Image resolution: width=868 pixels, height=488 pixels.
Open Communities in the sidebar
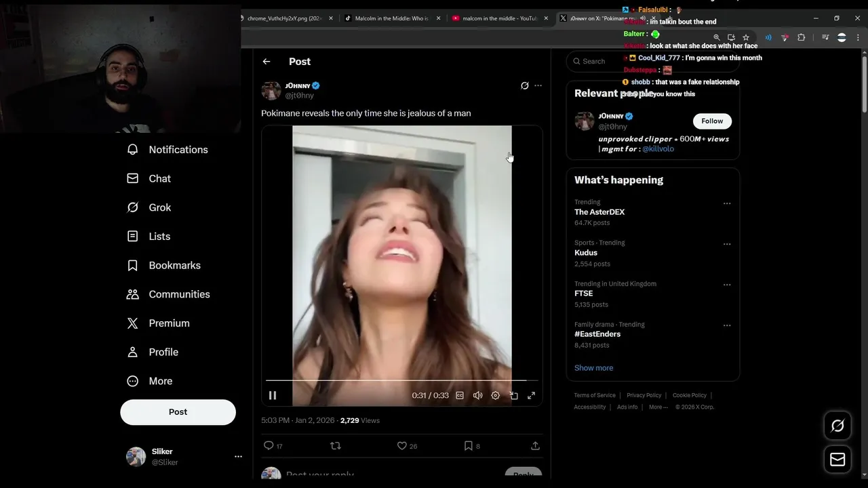[x=168, y=294]
